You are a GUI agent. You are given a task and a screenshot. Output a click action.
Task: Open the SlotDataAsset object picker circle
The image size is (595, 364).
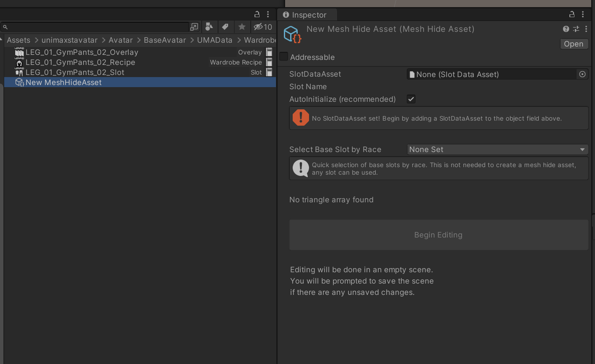click(x=582, y=74)
